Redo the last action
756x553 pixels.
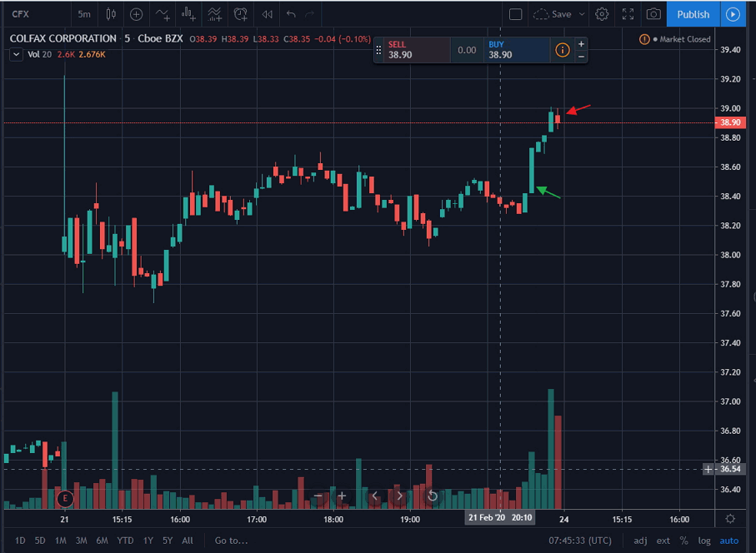(309, 14)
